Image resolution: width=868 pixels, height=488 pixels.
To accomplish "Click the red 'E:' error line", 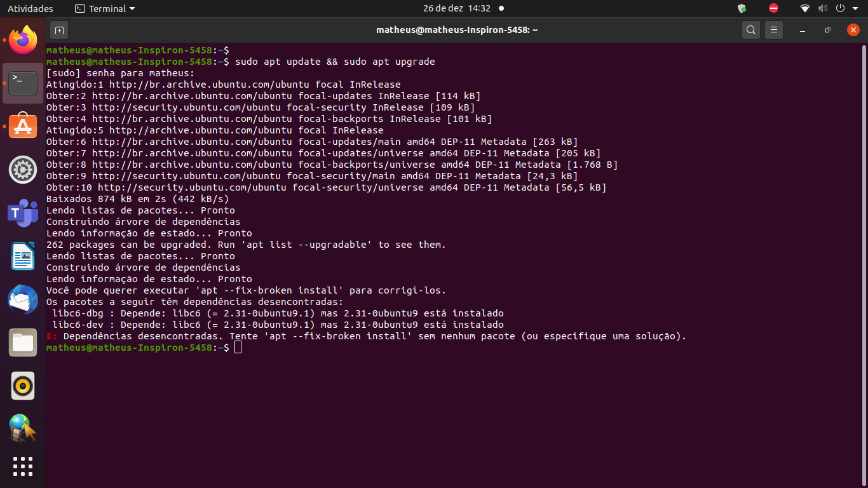I will [x=367, y=336].
